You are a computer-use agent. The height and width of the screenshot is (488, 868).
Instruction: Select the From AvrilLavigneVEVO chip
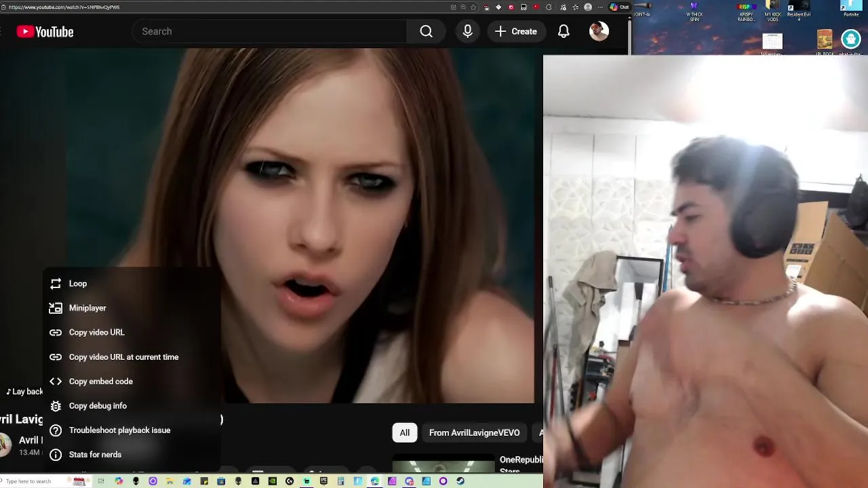[x=474, y=432]
